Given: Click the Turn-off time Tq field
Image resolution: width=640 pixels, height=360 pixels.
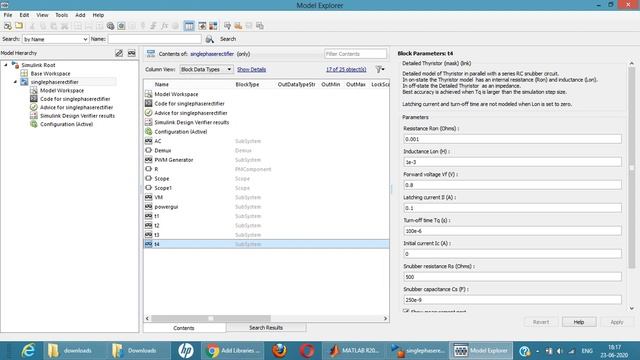Looking at the screenshot, I should point(512,231).
